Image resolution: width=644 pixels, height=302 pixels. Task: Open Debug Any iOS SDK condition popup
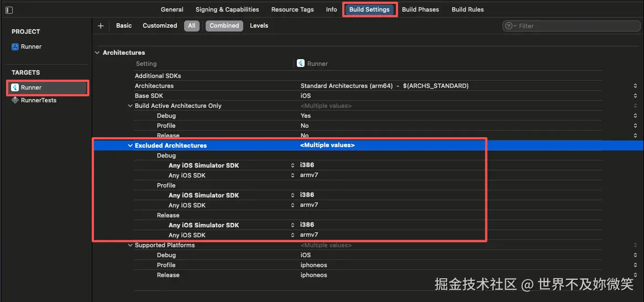[x=292, y=175]
